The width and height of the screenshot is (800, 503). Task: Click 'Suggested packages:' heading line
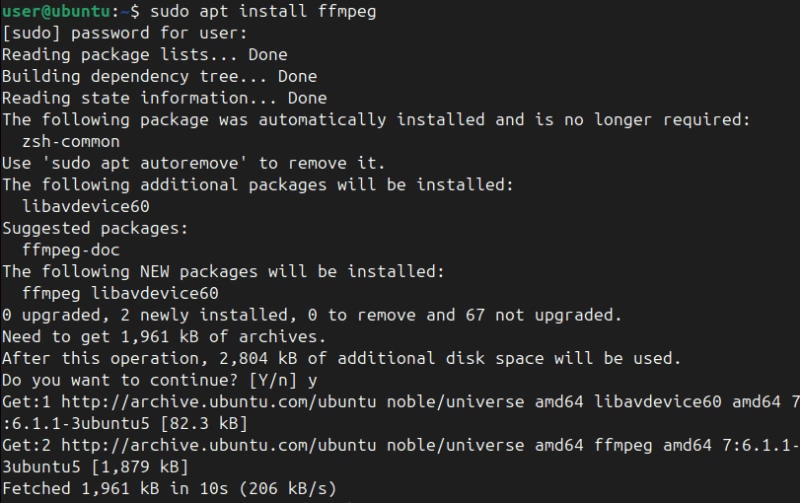click(x=95, y=228)
